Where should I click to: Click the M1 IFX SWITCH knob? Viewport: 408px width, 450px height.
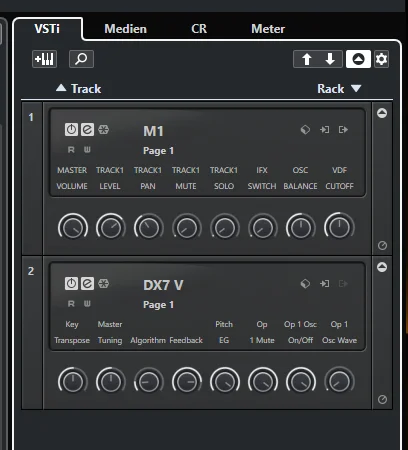coord(263,228)
